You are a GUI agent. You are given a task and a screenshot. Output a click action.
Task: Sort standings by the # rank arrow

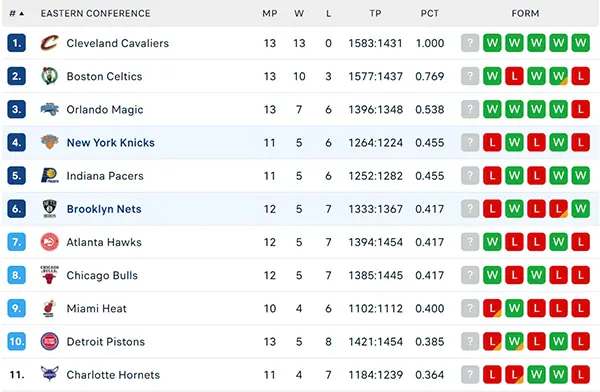(16, 13)
